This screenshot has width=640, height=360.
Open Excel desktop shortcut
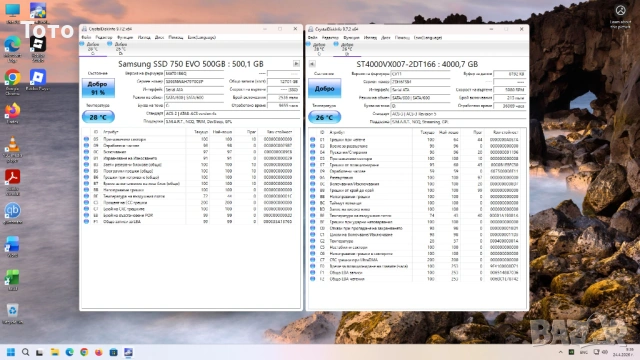[12, 280]
